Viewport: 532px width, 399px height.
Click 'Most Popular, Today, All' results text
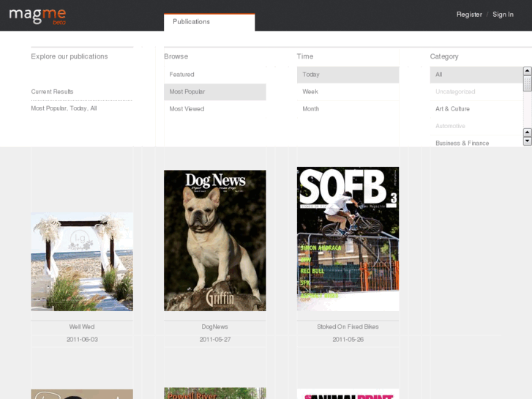pyautogui.click(x=64, y=108)
